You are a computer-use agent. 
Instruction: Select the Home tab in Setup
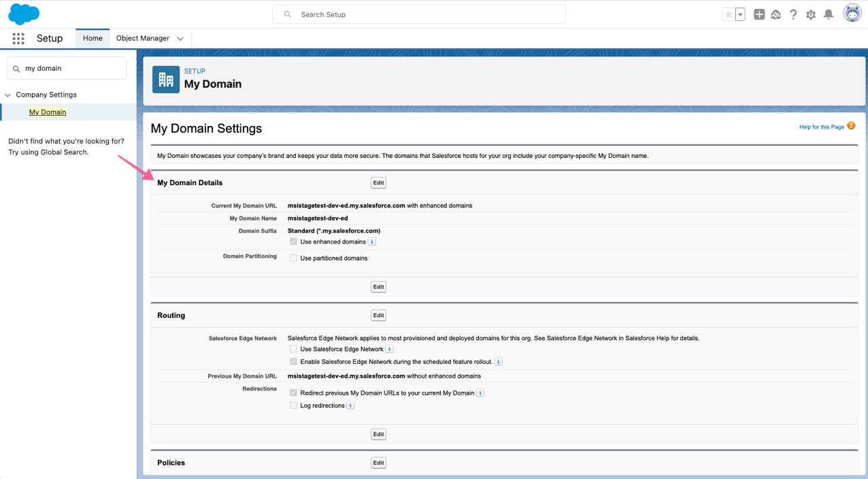click(92, 38)
